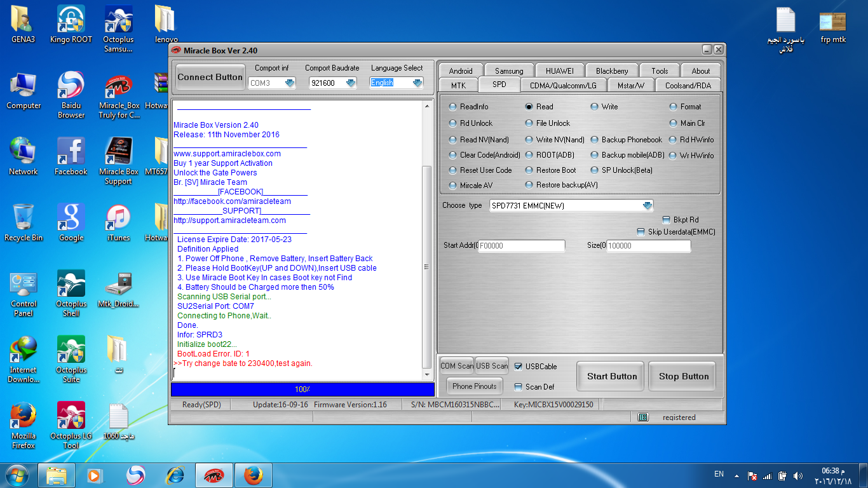This screenshot has width=868, height=488.
Task: Choose the File Unlock option
Action: pyautogui.click(x=548, y=123)
